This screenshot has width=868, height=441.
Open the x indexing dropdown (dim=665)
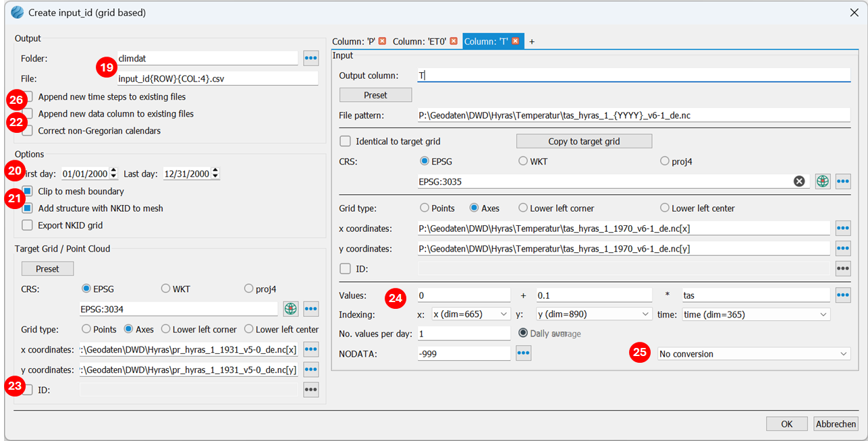[x=470, y=314]
